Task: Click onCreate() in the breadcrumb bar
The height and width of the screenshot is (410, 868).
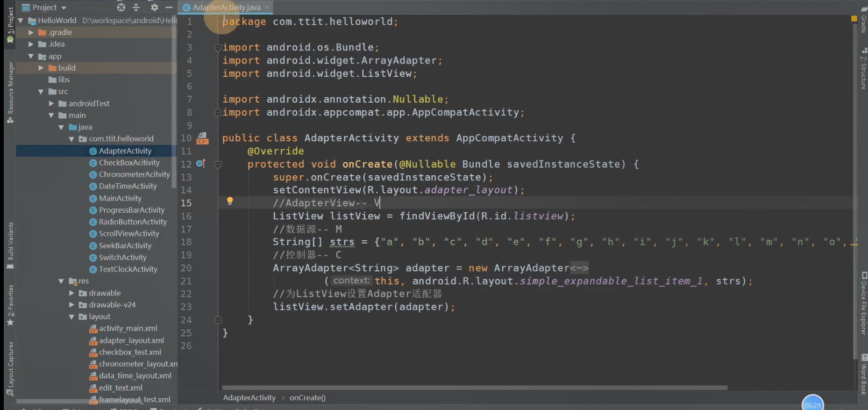Action: click(x=308, y=398)
